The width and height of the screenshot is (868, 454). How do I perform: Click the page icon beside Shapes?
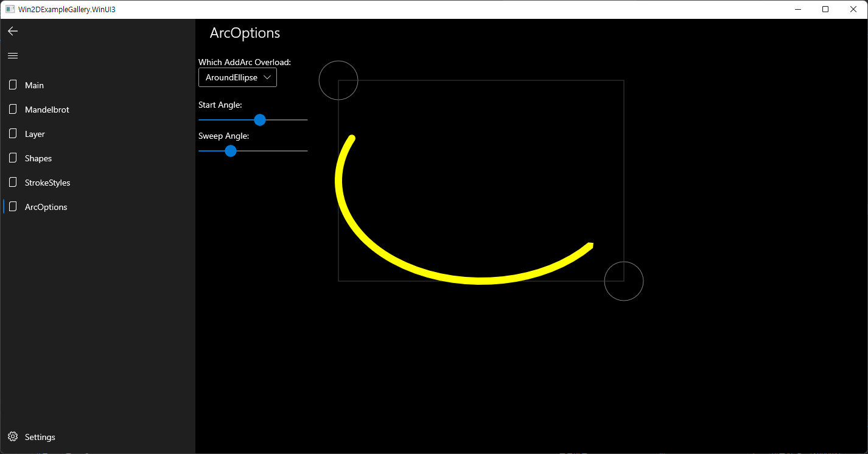coord(13,158)
